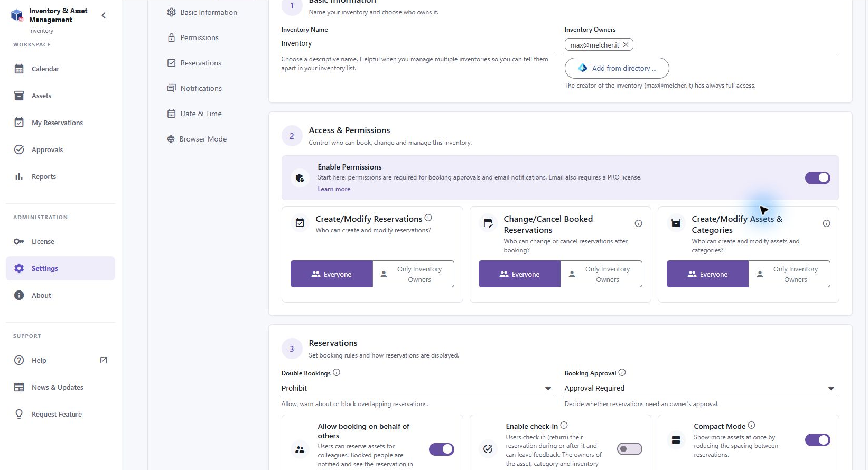Viewport: 868px width, 470px height.
Task: Edit the Inventory Name text field
Action: (x=418, y=43)
